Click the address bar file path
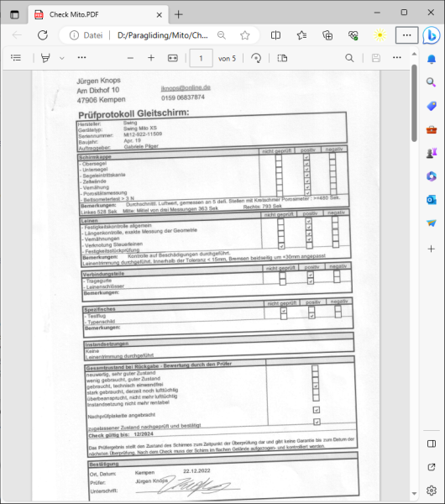This screenshot has width=445, height=504. point(163,35)
